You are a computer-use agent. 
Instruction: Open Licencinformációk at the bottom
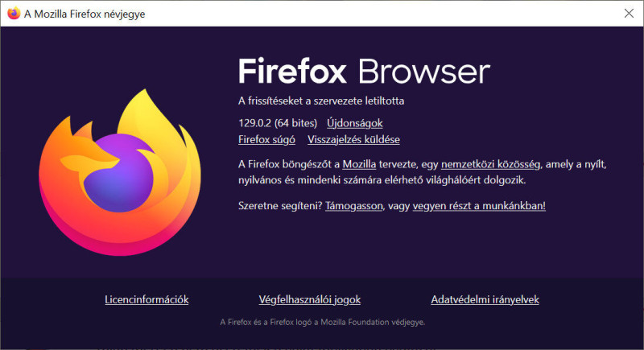tap(147, 299)
